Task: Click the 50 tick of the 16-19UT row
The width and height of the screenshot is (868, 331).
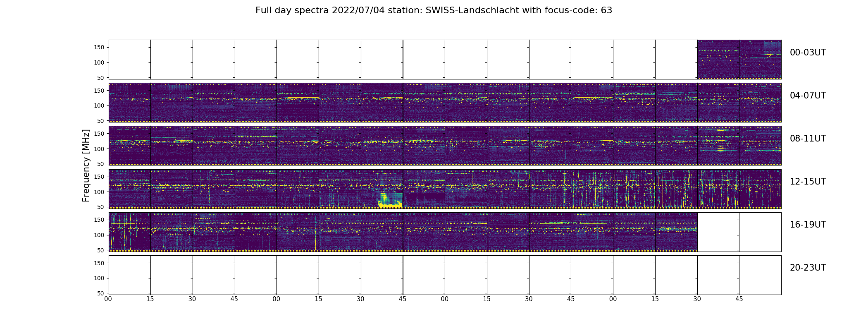Action: point(101,250)
